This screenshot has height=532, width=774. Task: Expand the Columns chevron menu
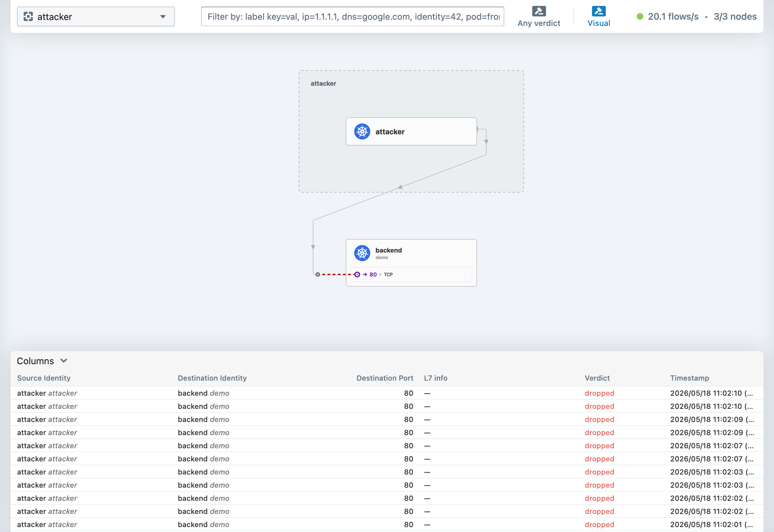click(x=64, y=361)
